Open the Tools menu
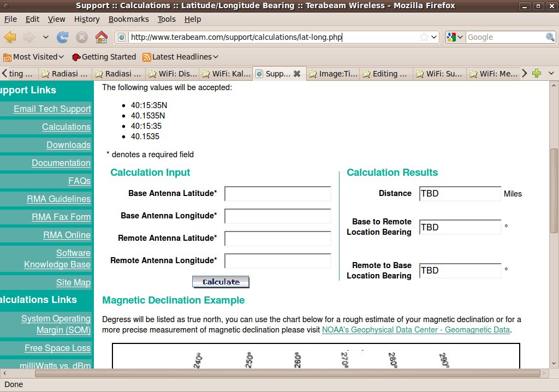559x392 pixels. click(x=166, y=19)
